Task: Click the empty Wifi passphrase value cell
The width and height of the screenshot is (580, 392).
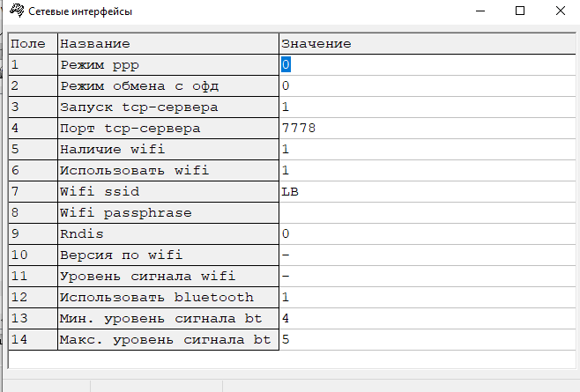Action: [428, 212]
